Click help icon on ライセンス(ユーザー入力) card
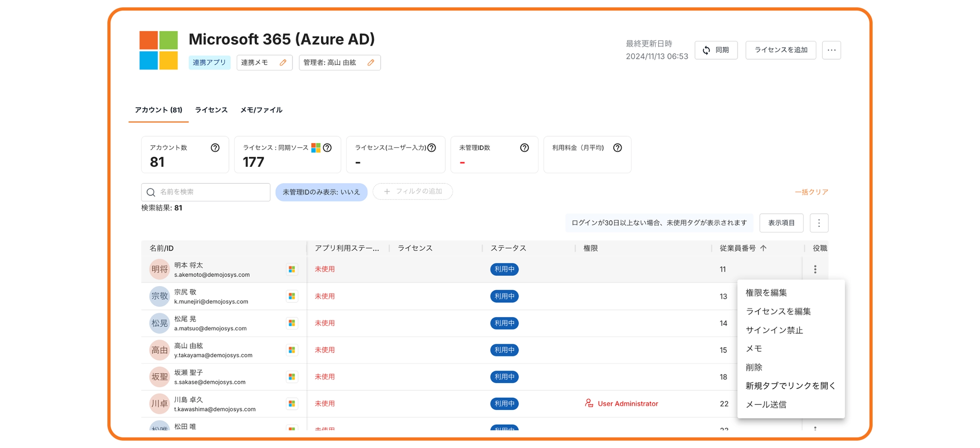The image size is (980, 448). click(432, 148)
